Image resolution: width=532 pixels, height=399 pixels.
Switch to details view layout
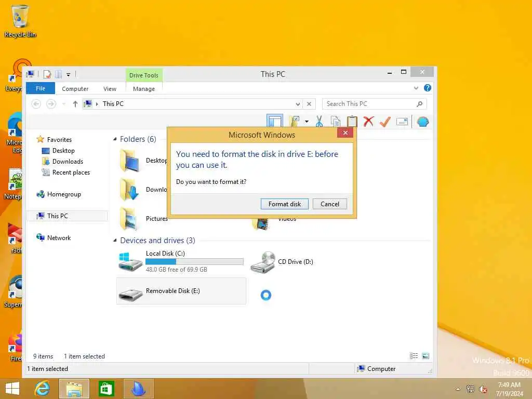[414, 356]
